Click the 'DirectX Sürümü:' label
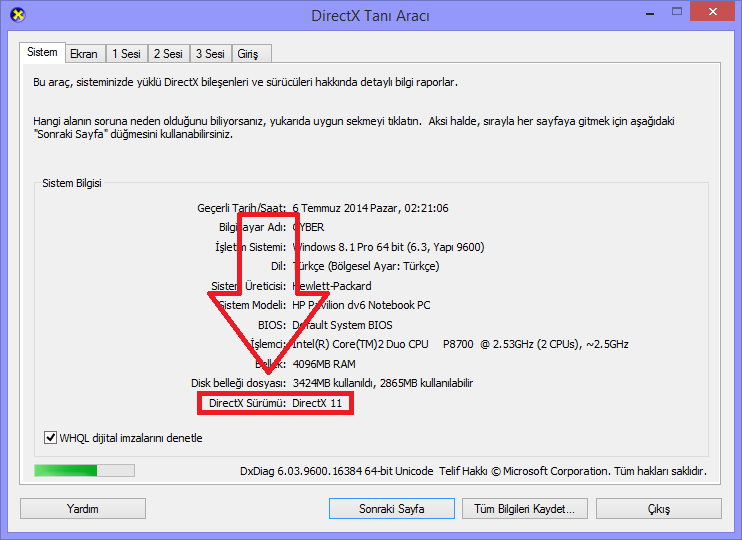The image size is (742, 540). click(x=247, y=403)
